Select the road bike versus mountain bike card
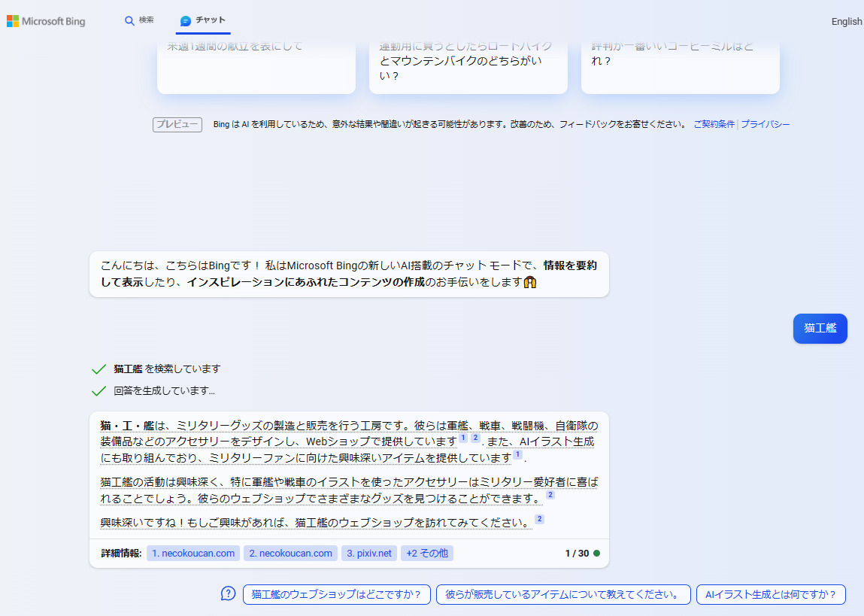 point(468,67)
